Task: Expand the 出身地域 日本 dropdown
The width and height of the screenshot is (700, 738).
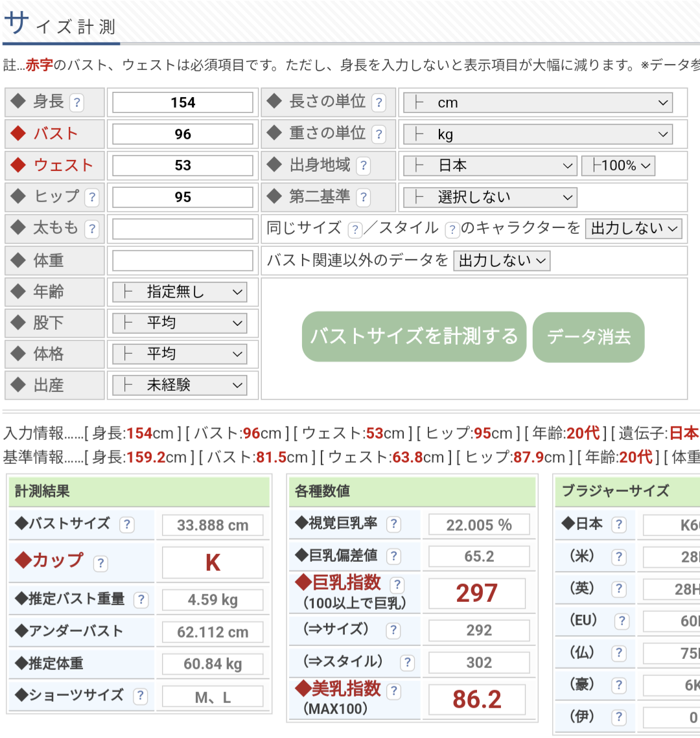Action: click(489, 166)
